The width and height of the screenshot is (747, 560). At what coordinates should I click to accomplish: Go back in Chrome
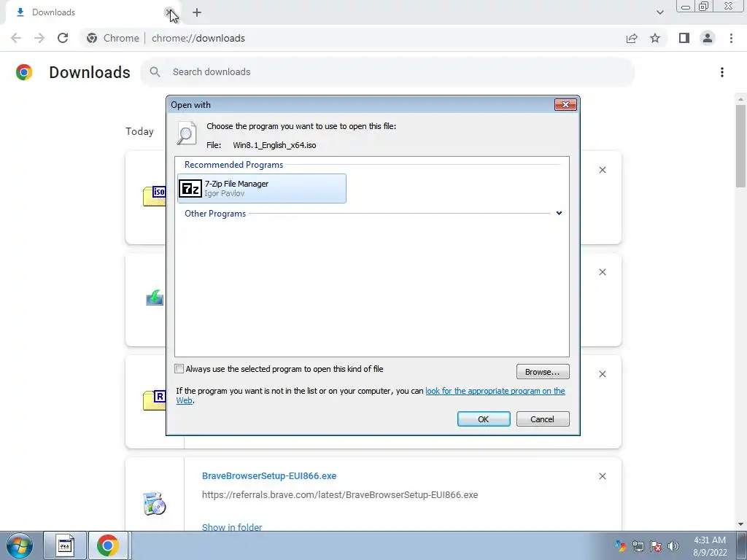click(16, 38)
